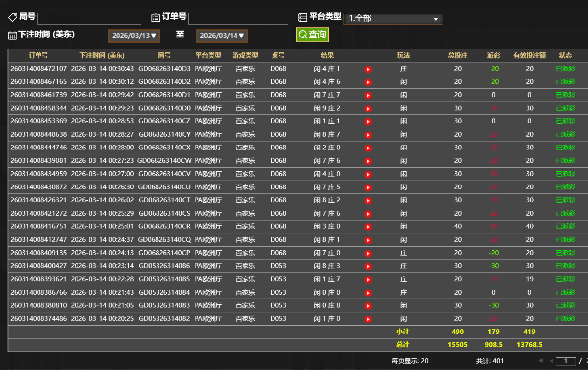Click the calendar icon beside 下注时间 (美东)

pos(11,35)
